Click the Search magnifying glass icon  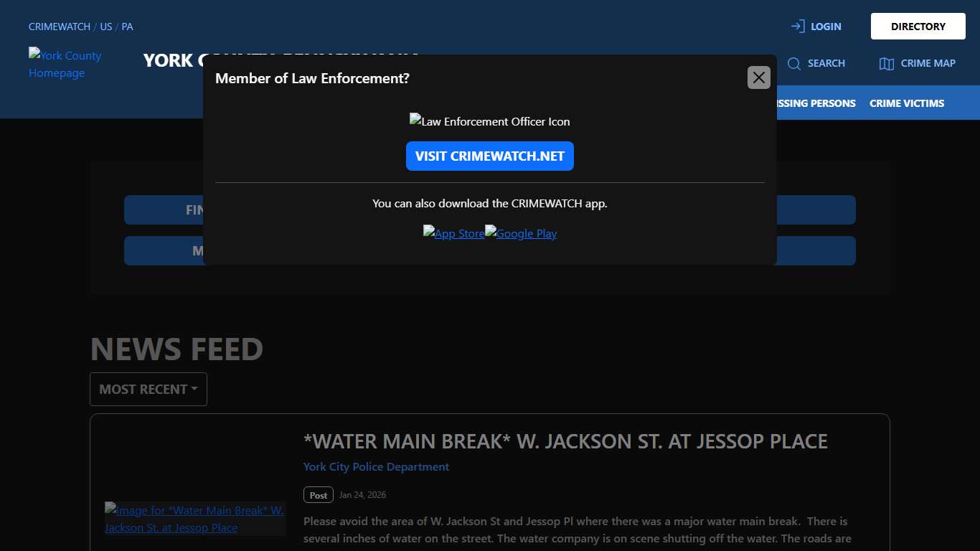793,64
